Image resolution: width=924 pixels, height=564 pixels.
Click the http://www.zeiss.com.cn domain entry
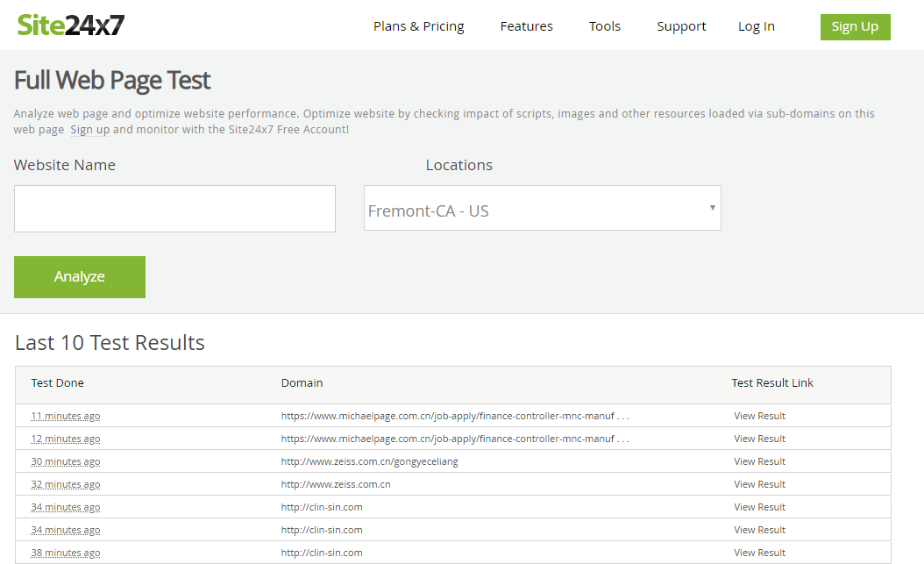pos(336,484)
